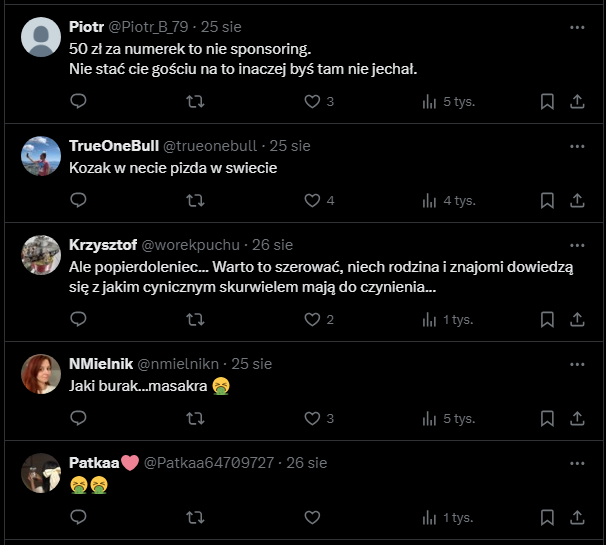Bookmark TrueOneBull's tweet
The image size is (606, 545).
click(547, 200)
